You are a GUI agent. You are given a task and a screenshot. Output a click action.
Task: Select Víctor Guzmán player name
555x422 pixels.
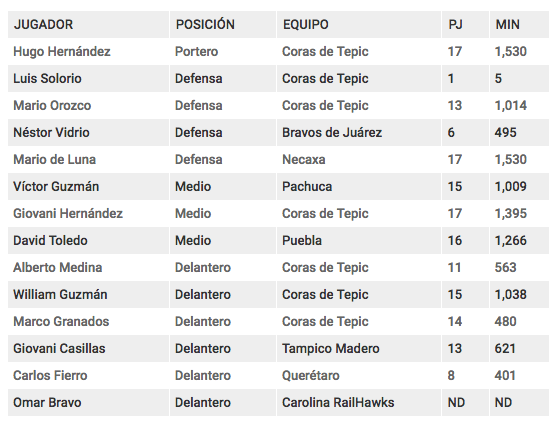point(56,187)
